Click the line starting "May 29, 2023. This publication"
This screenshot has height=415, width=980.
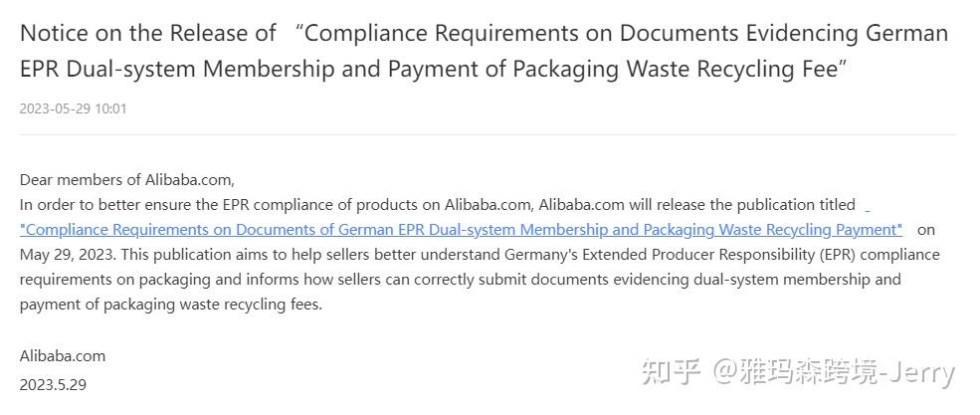coord(480,255)
